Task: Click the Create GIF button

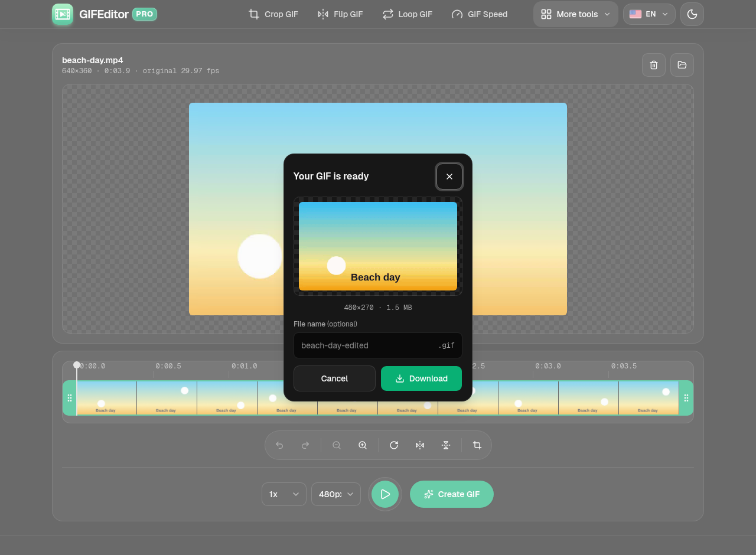Action: point(452,494)
